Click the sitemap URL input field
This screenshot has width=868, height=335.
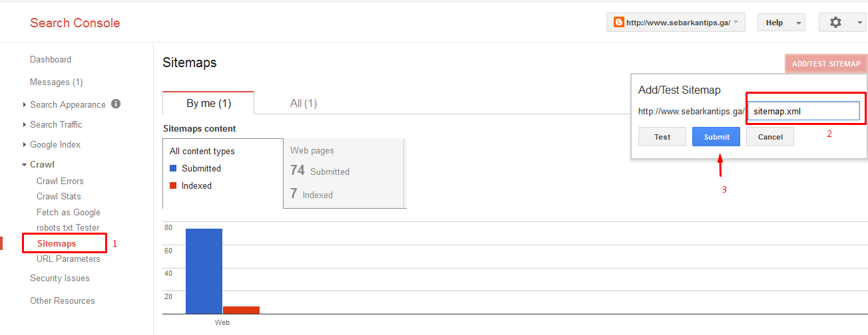click(x=803, y=111)
